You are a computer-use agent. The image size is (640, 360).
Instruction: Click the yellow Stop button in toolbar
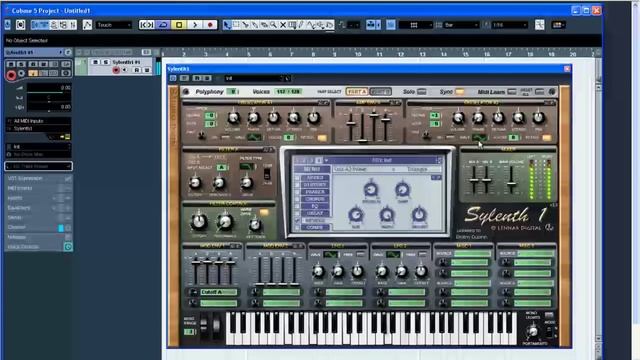click(179, 25)
